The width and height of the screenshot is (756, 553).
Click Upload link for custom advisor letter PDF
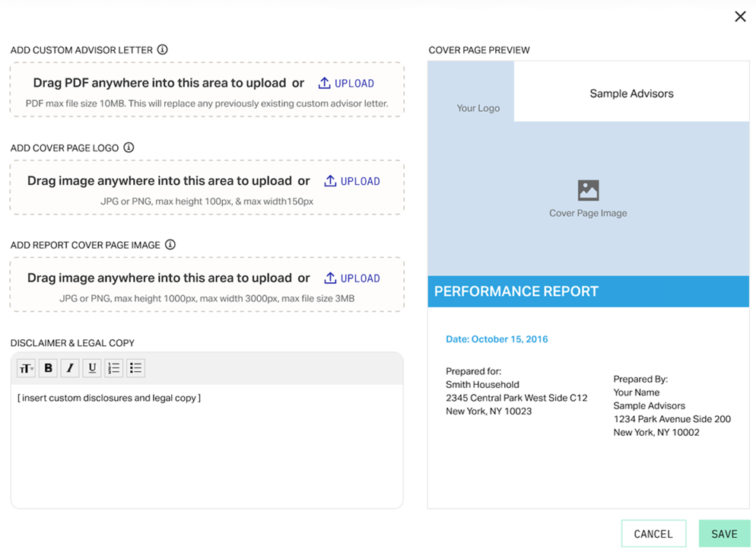point(347,84)
